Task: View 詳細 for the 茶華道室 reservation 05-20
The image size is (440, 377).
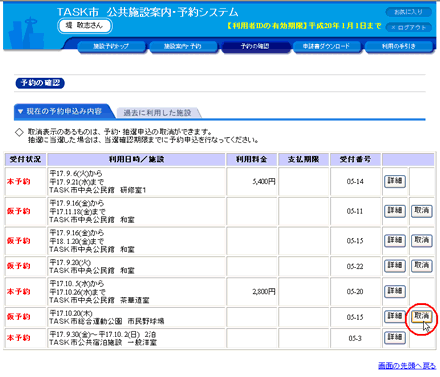Action: [x=395, y=291]
